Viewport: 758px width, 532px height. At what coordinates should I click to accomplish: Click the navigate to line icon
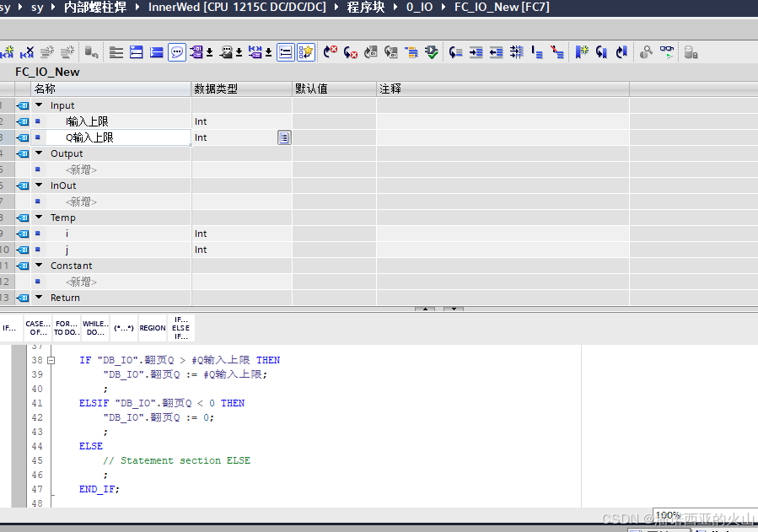(x=456, y=52)
